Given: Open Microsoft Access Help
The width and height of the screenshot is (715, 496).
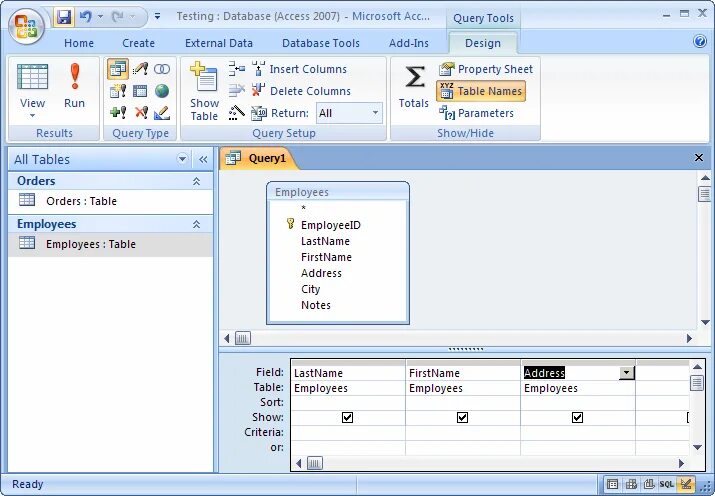Looking at the screenshot, I should click(700, 41).
